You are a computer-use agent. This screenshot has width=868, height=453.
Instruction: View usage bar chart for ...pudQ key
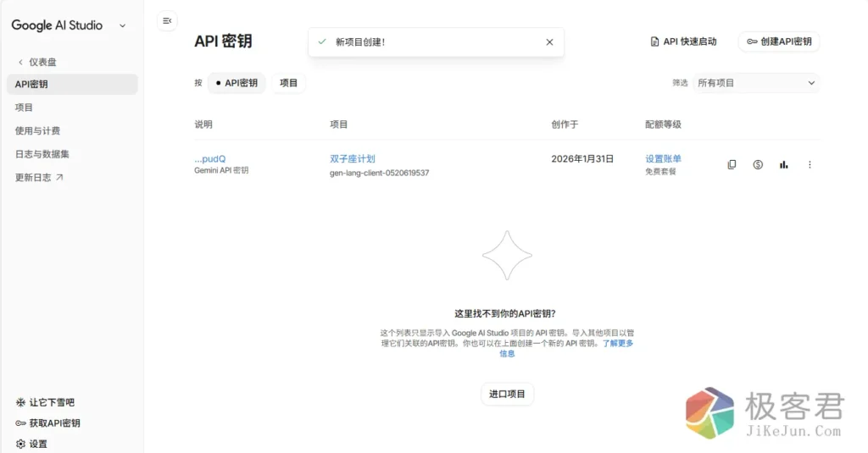(784, 164)
